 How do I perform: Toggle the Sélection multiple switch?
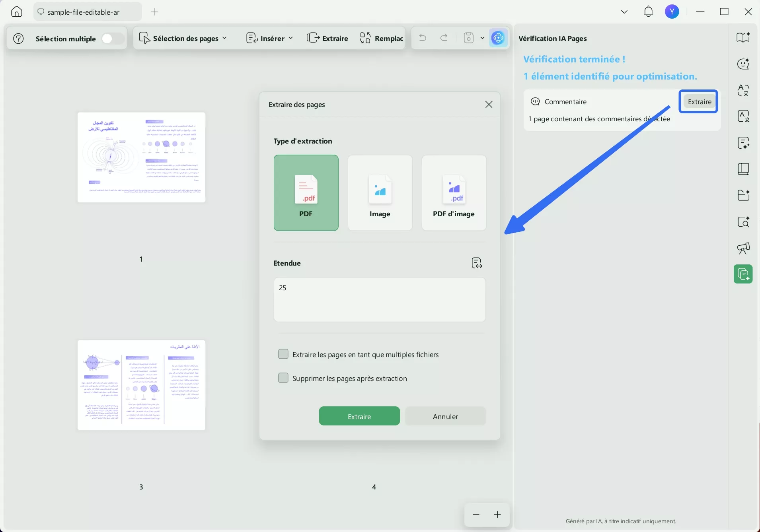point(113,39)
